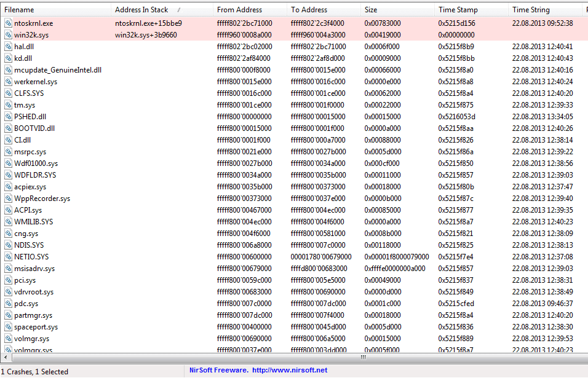Sort by the Size column header
This screenshot has width=588, height=378.
tap(397, 10)
